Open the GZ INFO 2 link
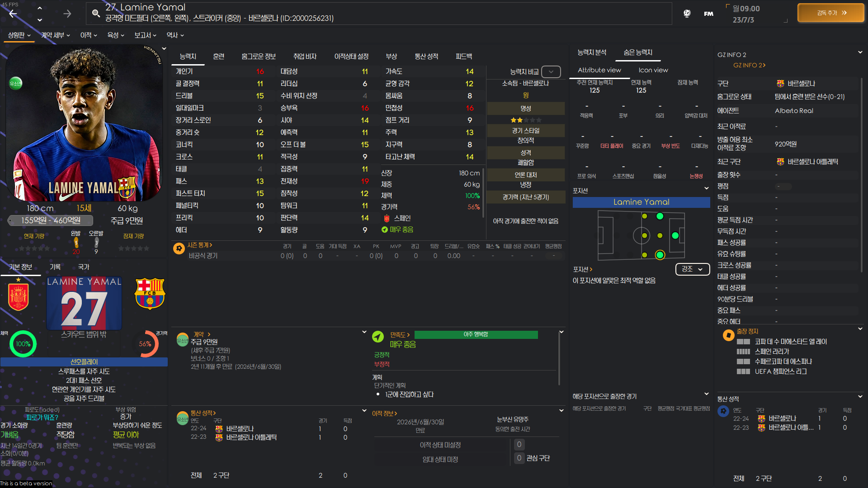 (749, 65)
